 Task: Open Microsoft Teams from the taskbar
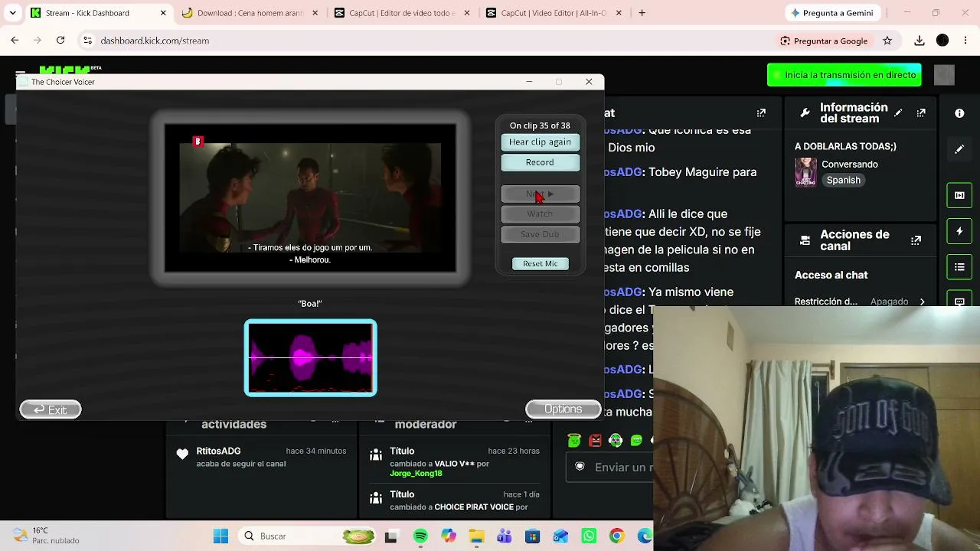(504, 536)
